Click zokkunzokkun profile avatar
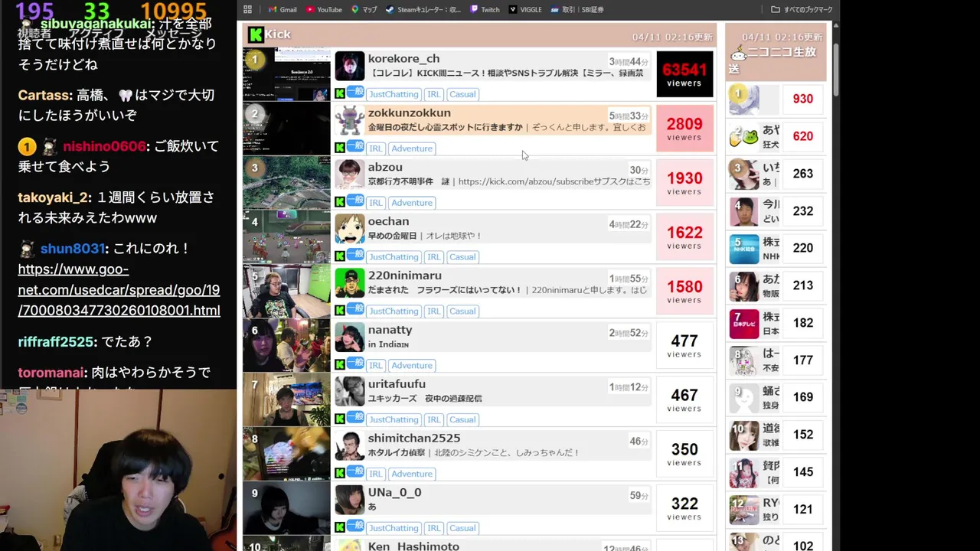 tap(350, 121)
